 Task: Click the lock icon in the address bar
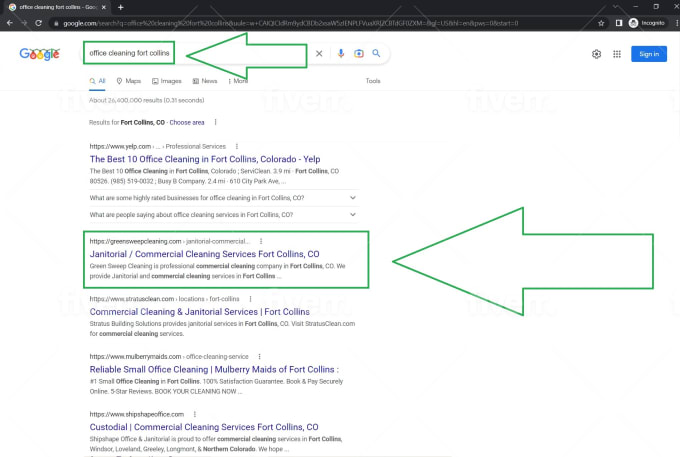[x=56, y=23]
